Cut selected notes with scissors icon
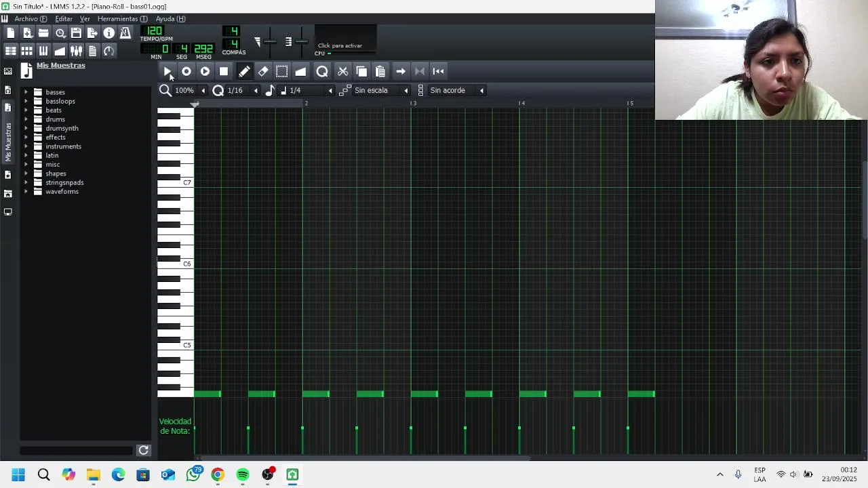The height and width of the screenshot is (488, 868). point(342,71)
